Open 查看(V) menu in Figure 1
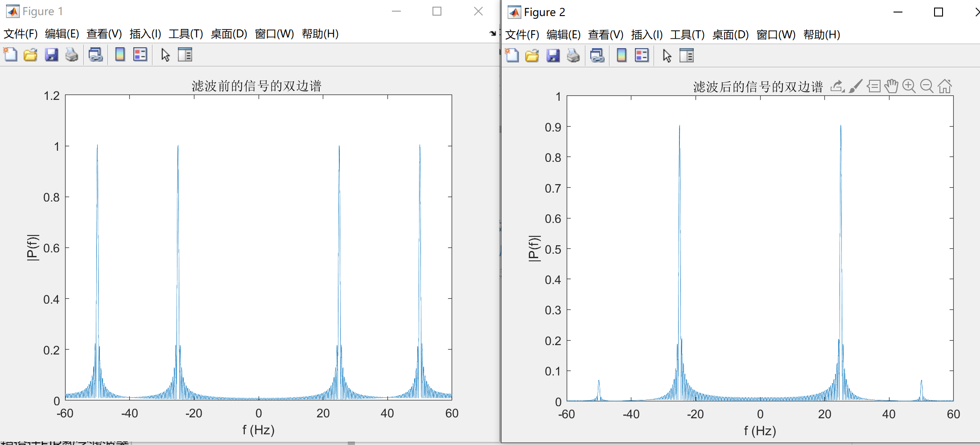The image size is (980, 445). [104, 34]
